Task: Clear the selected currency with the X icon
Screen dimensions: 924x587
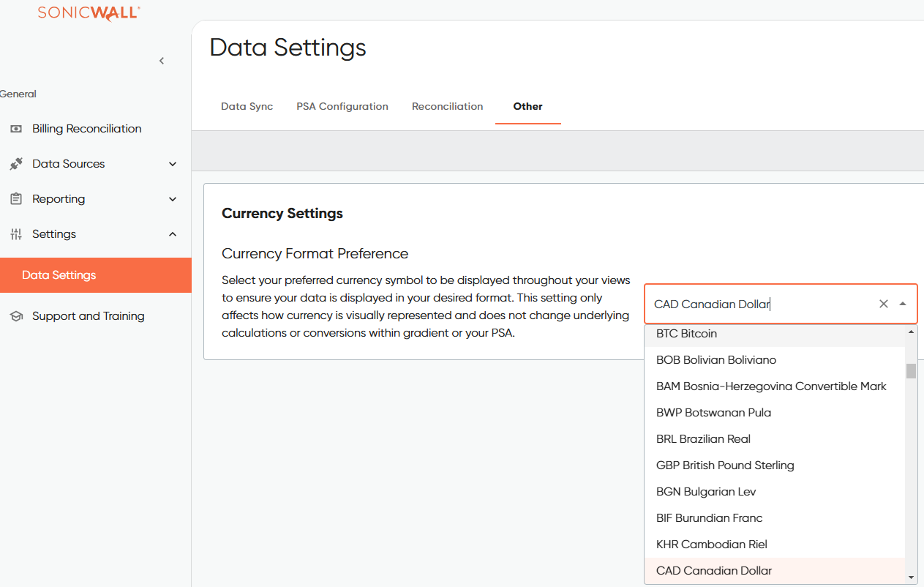Action: pos(884,304)
